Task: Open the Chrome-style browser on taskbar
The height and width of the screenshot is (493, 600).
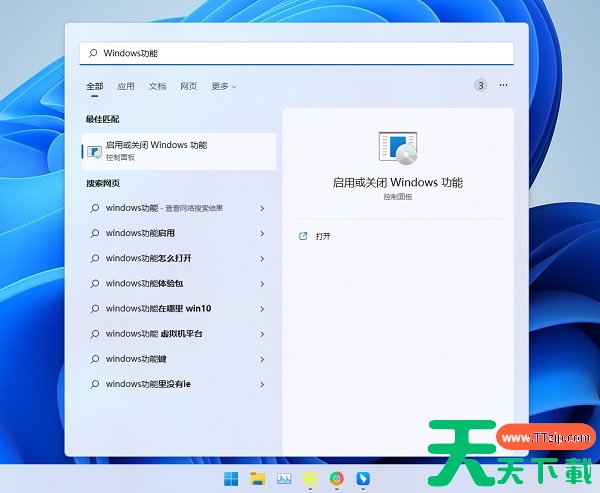Action: click(x=337, y=478)
